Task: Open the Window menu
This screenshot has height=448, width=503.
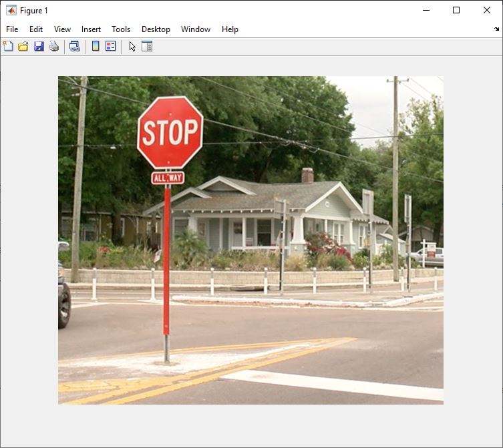Action: pyautogui.click(x=196, y=29)
